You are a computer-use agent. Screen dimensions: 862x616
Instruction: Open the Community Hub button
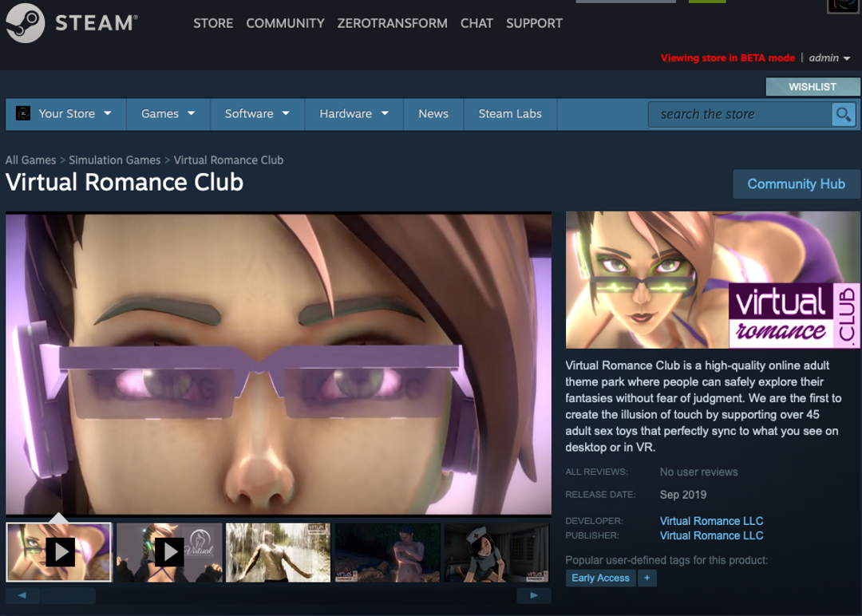pos(797,184)
